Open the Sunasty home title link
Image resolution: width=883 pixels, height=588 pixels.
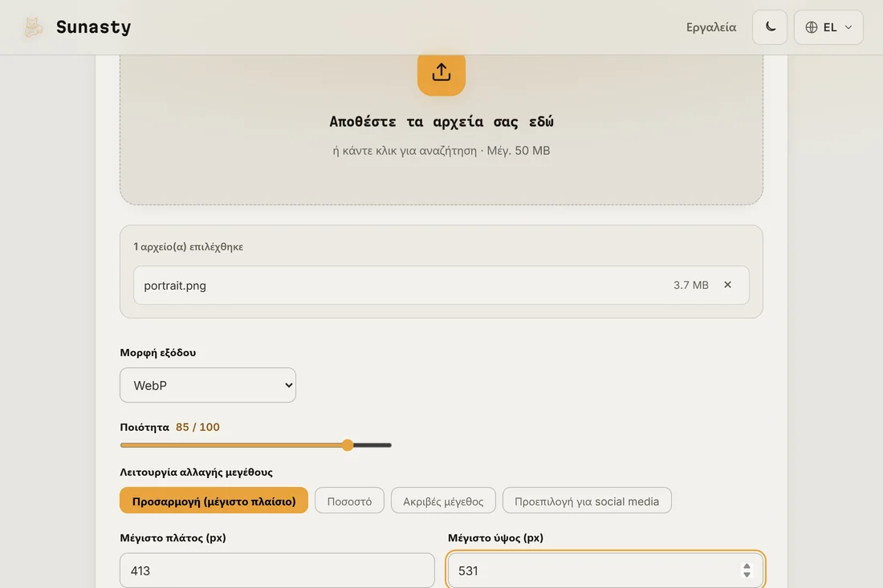93,27
